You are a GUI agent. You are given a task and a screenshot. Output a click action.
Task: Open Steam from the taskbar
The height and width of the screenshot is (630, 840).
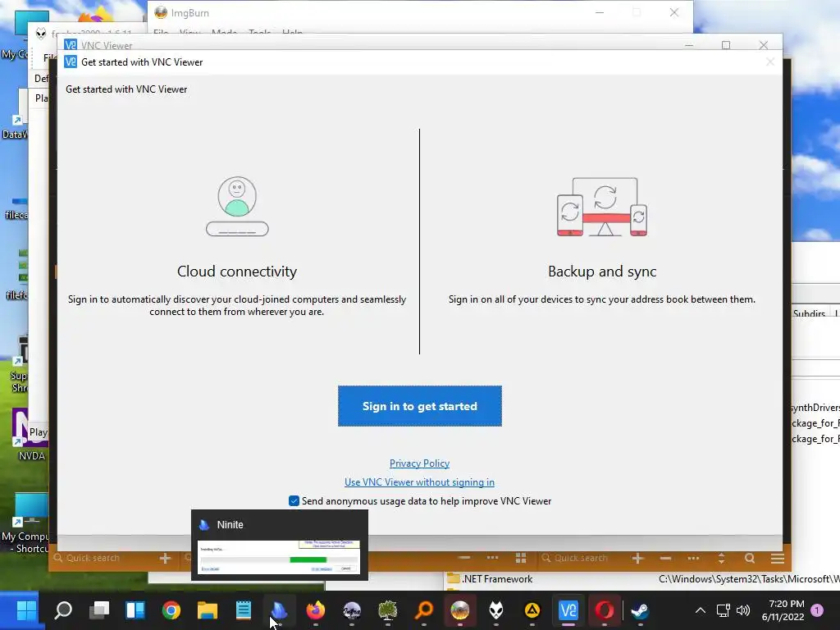pyautogui.click(x=640, y=610)
